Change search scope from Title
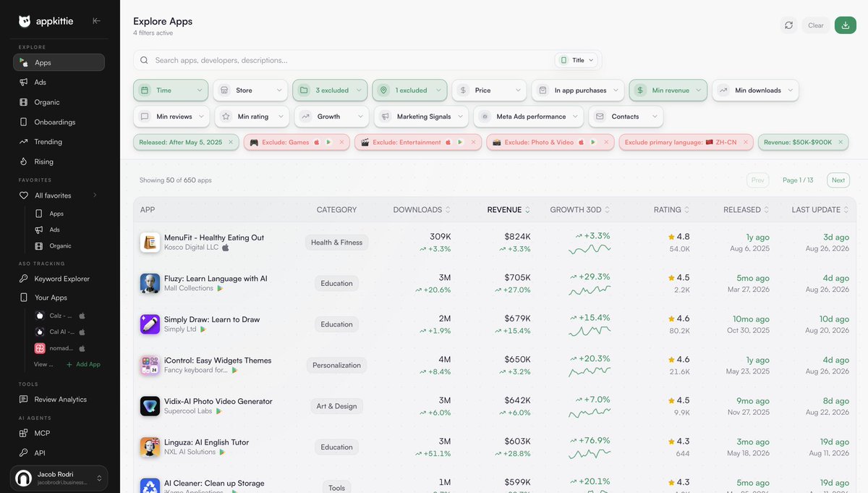 [x=576, y=60]
